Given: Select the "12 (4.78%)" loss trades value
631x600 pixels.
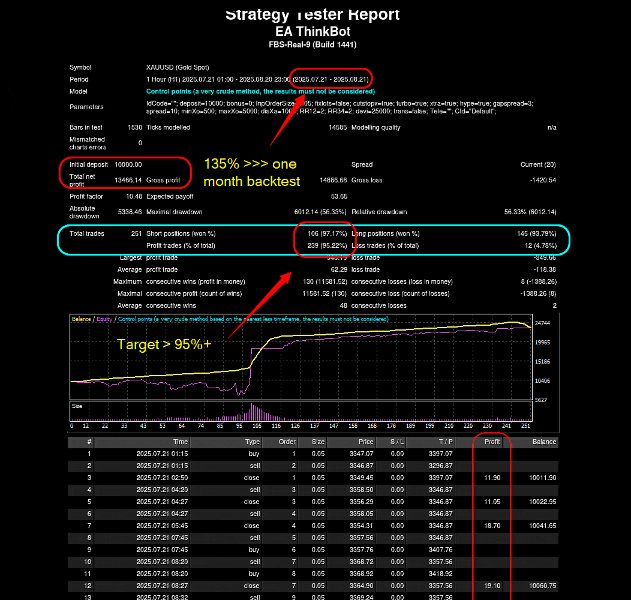Looking at the screenshot, I should [x=540, y=246].
